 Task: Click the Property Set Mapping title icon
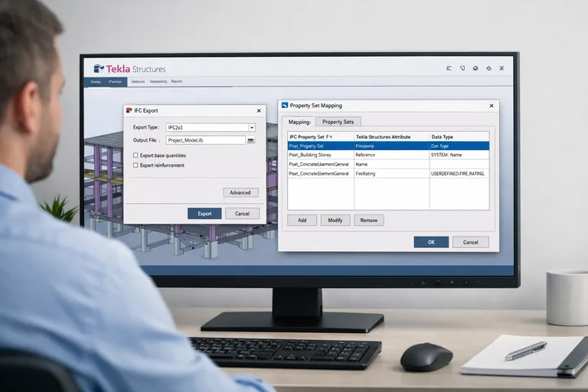point(285,106)
